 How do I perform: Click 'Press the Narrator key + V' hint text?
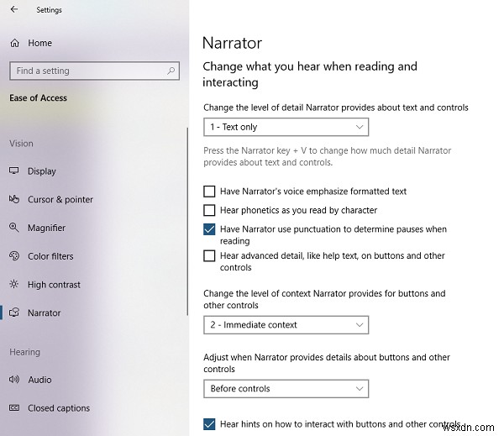(328, 156)
